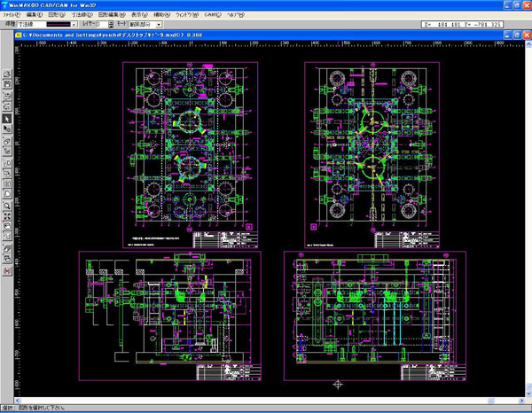
Task: Open the 図形編集(M) menu
Action: (111, 15)
